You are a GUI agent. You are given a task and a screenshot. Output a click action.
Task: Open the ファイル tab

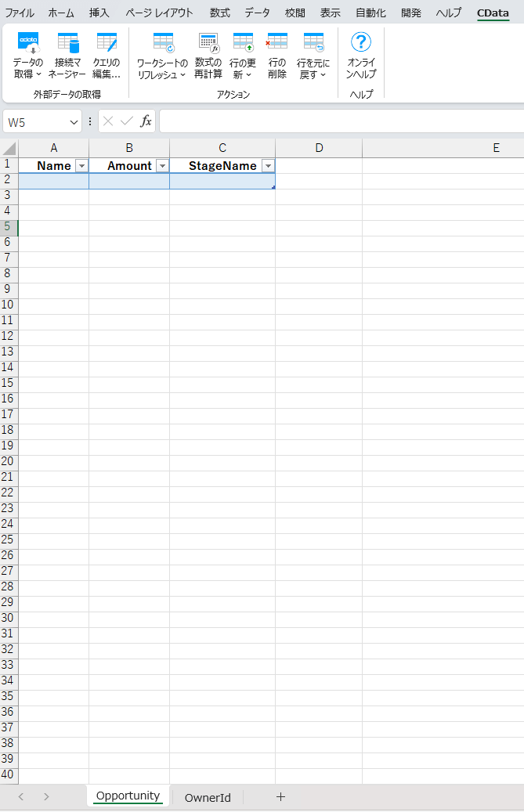(20, 13)
